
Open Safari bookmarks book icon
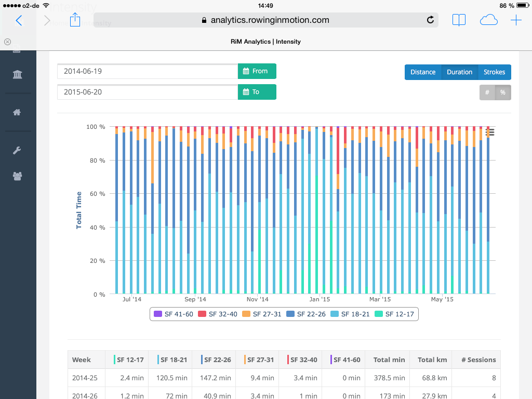tap(459, 20)
